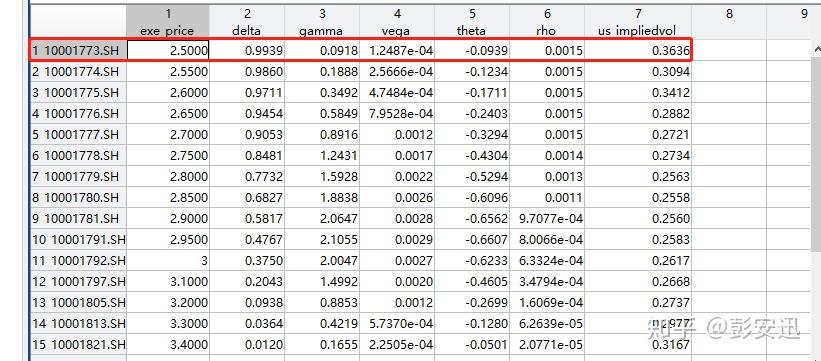Image resolution: width=821 pixels, height=361 pixels.
Task: Select the gamma column header
Action: pyautogui.click(x=322, y=22)
